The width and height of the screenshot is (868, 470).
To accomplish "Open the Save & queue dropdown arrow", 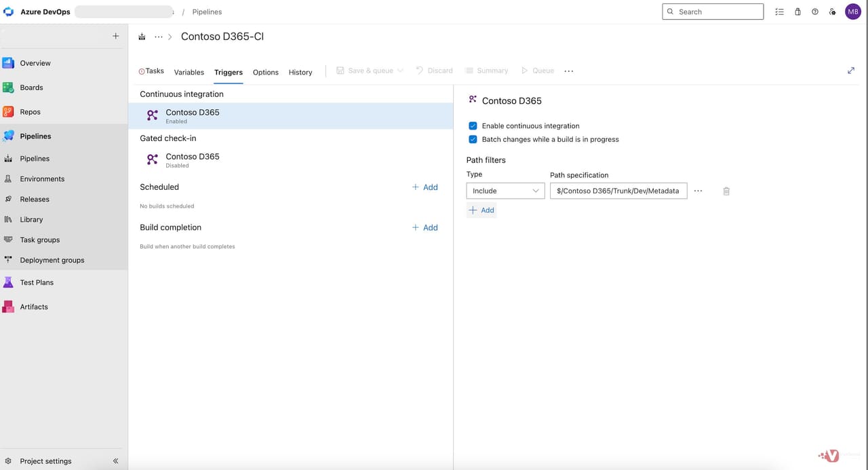I will [x=400, y=71].
